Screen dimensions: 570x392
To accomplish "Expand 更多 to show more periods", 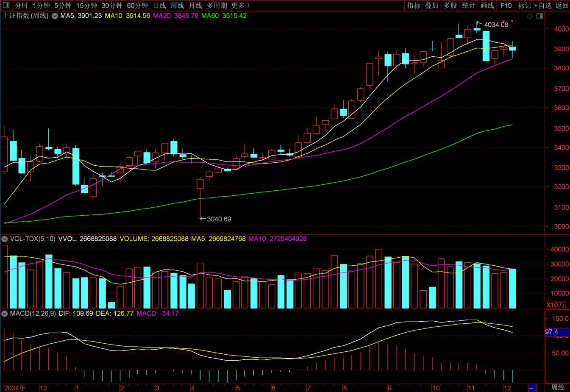I will [x=240, y=6].
